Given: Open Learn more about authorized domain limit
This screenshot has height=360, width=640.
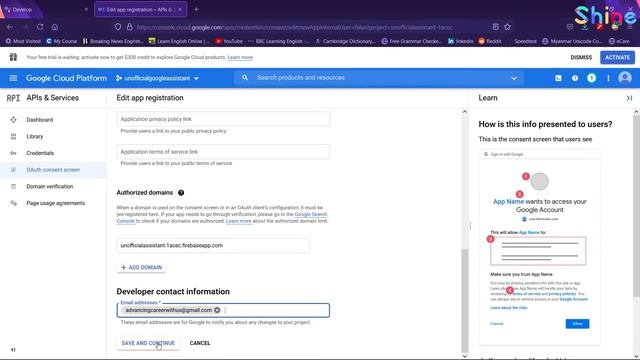Looking at the screenshot, I should 239,221.
